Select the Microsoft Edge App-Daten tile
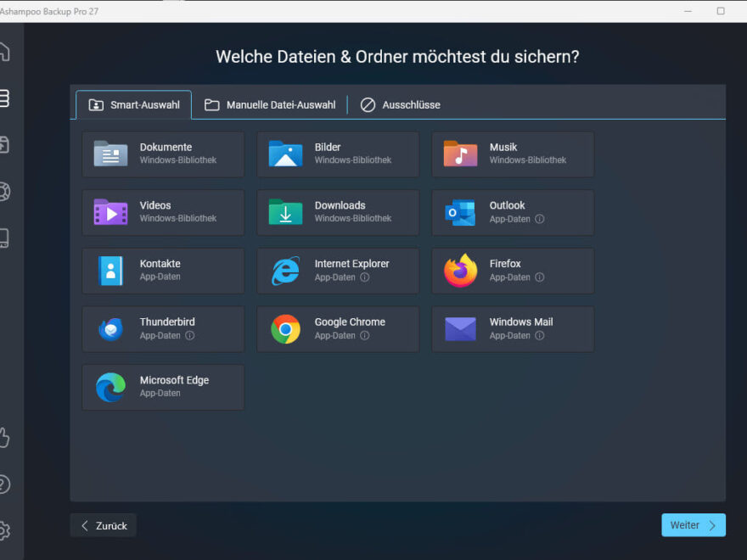This screenshot has height=560, width=747. [162, 387]
